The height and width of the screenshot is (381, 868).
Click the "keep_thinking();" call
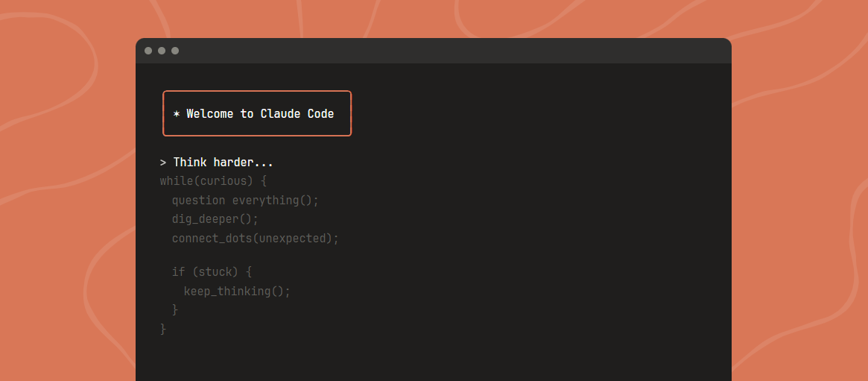(x=237, y=291)
